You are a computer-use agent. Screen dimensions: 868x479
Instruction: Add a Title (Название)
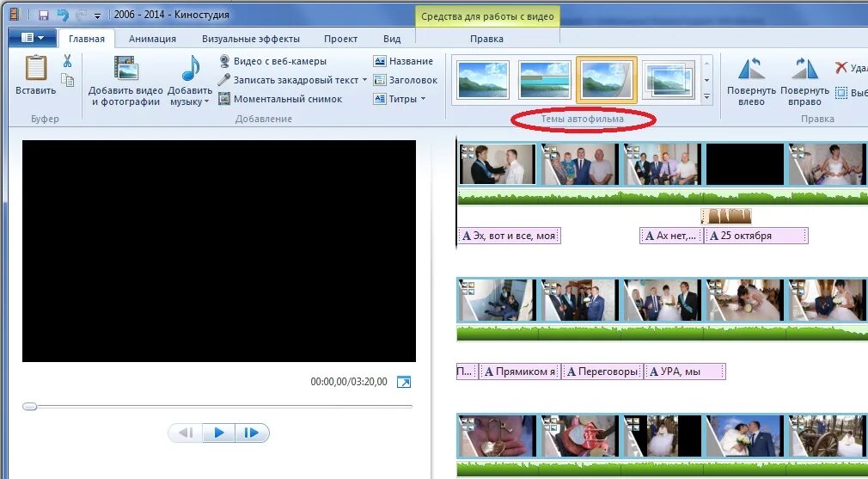[x=403, y=61]
